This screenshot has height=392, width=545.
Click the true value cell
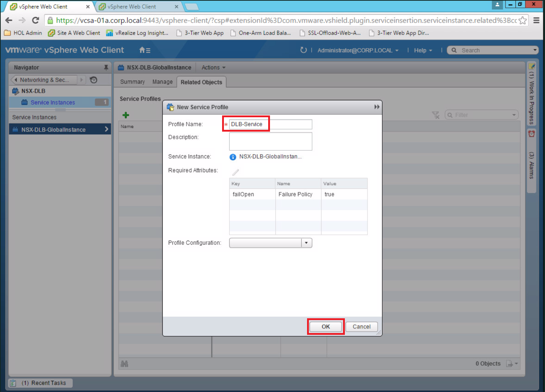pos(344,194)
